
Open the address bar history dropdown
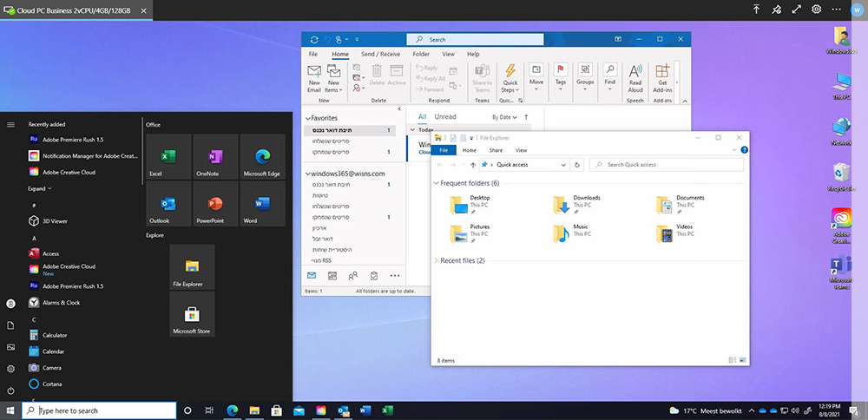click(x=563, y=165)
